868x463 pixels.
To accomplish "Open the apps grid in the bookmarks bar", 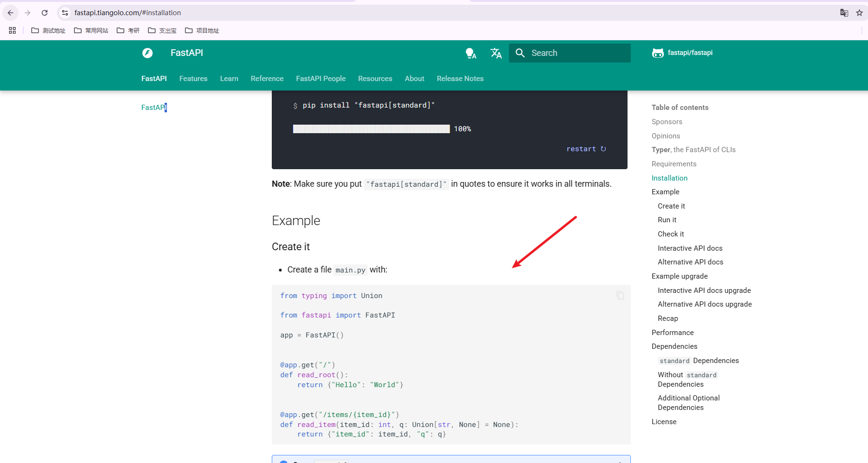I will tap(12, 30).
